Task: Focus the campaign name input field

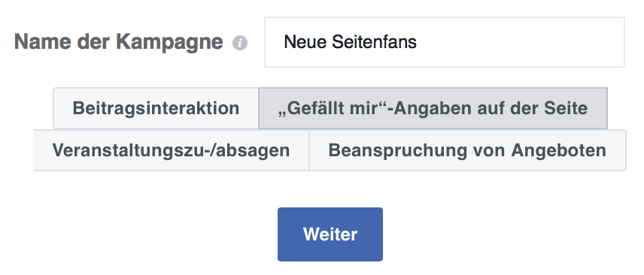Action: tap(445, 42)
